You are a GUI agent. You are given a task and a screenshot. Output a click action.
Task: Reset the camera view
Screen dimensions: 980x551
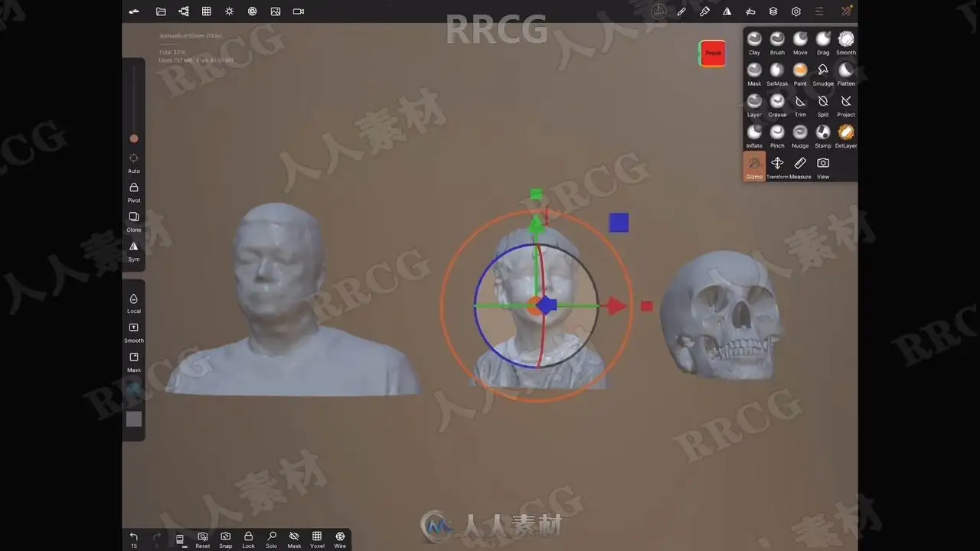203,540
